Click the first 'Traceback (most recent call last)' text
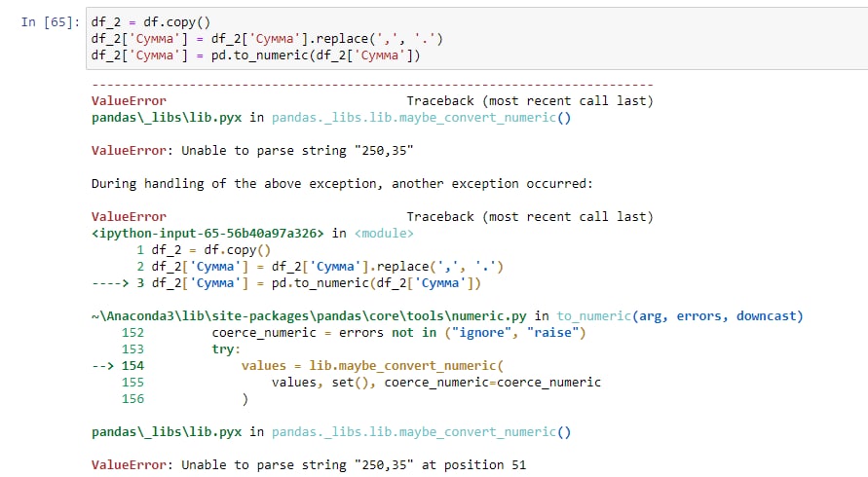 click(x=530, y=100)
